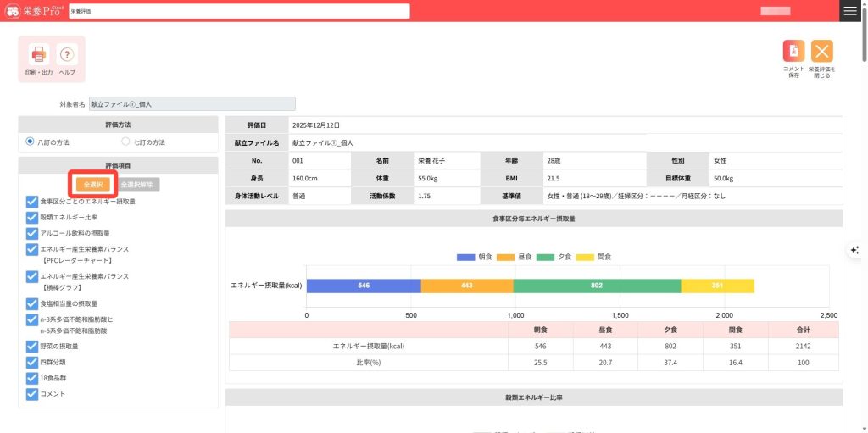Image resolution: width=868 pixels, height=433 pixels.
Task: Close the nutrition evaluation with X icon
Action: click(821, 52)
